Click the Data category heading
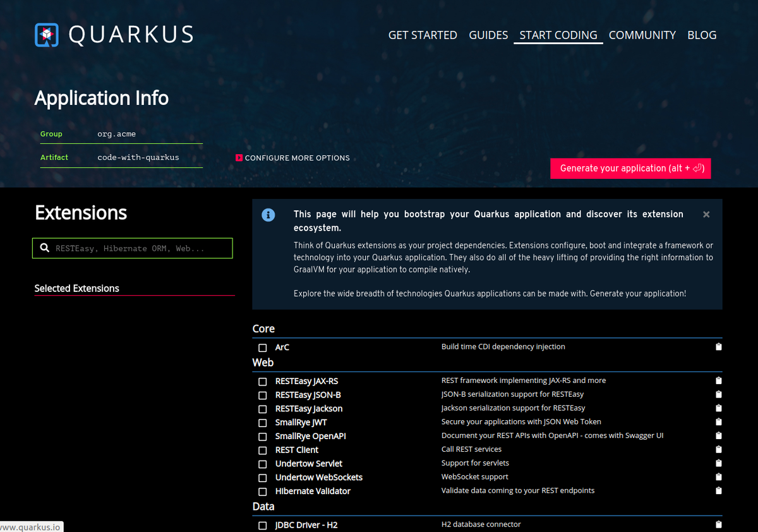The image size is (758, 532). point(263,507)
